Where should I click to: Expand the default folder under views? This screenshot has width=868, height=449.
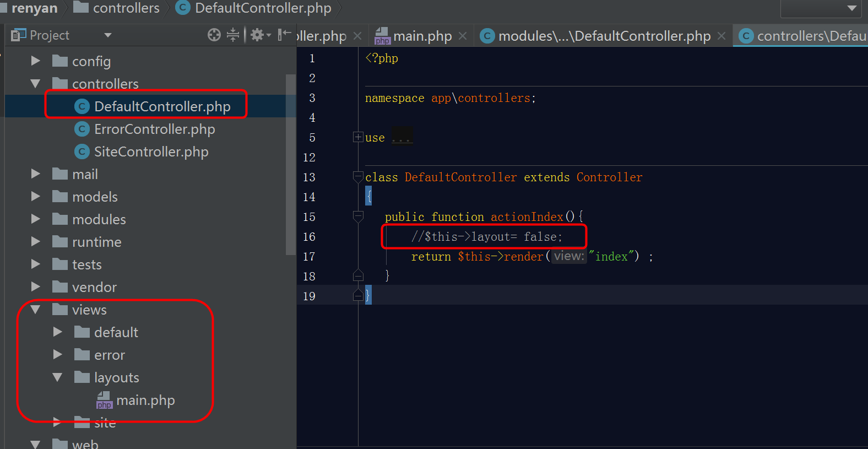point(58,332)
